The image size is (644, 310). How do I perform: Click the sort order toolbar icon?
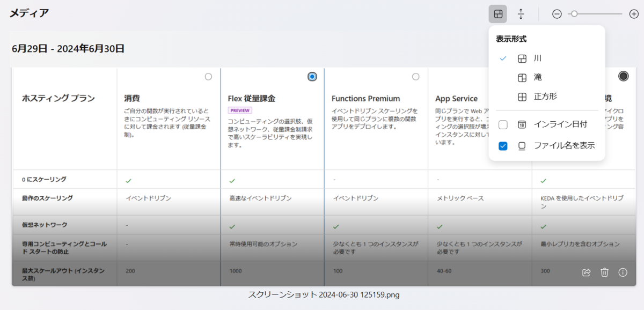click(521, 14)
